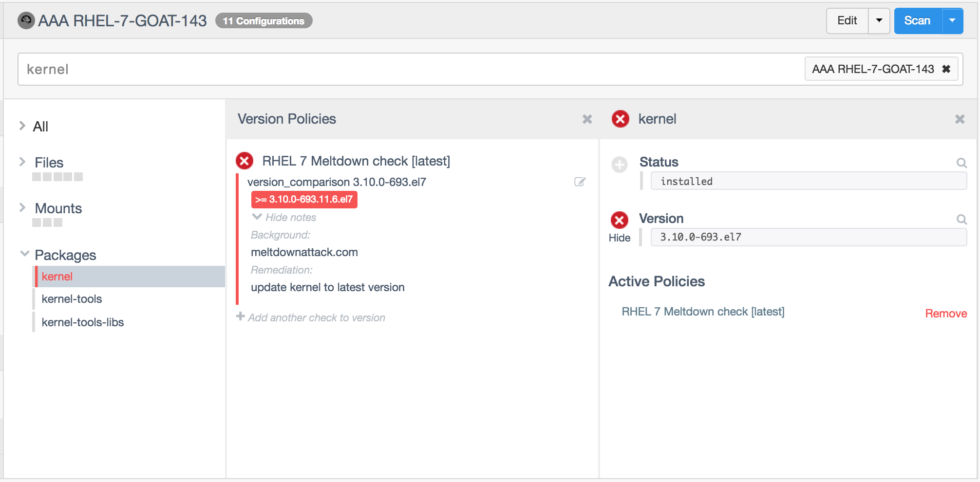Image resolution: width=980 pixels, height=482 pixels.
Task: Expand the All tree section
Action: coord(22,126)
